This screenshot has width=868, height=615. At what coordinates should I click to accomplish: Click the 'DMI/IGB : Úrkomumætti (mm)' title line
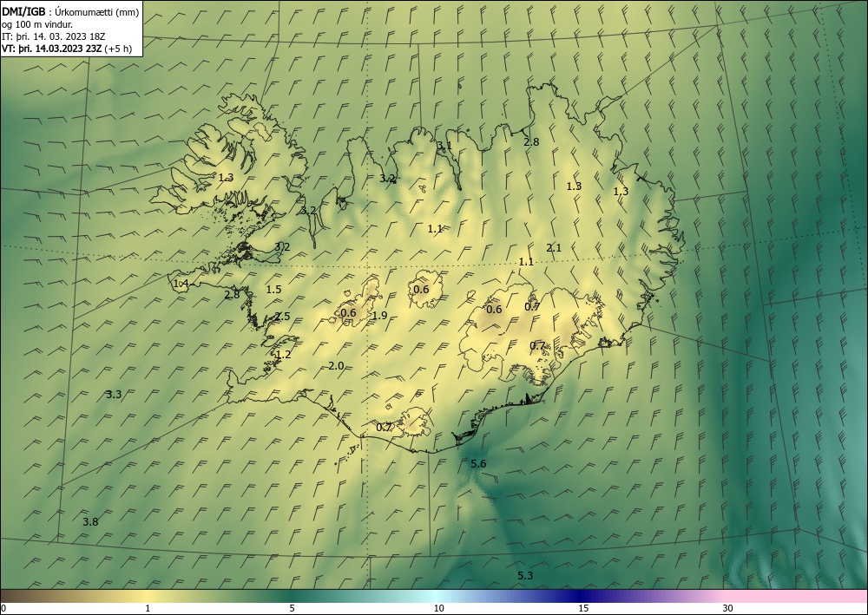70,12
